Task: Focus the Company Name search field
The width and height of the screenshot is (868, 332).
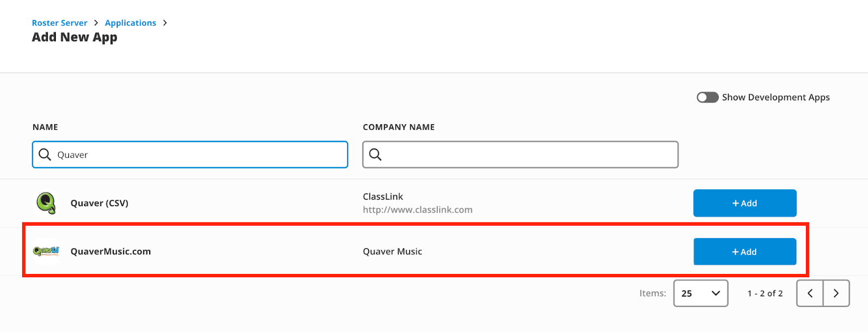Action: coord(520,155)
